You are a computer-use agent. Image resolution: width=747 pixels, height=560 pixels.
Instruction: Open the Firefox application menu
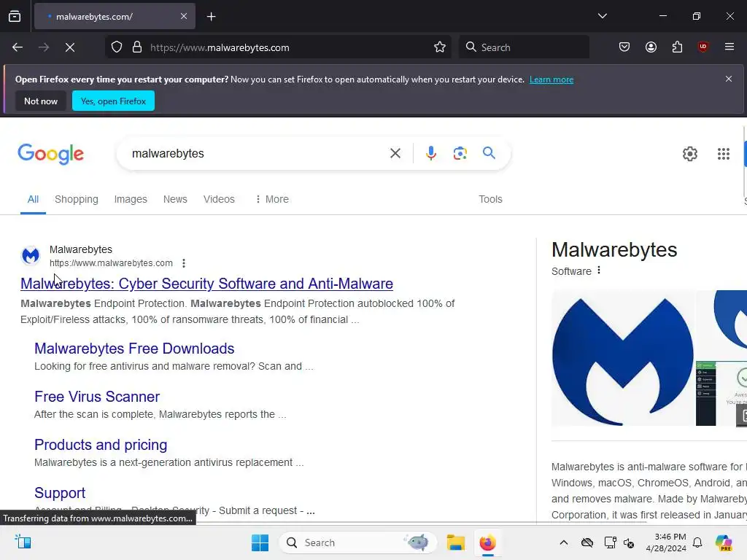[729, 47]
